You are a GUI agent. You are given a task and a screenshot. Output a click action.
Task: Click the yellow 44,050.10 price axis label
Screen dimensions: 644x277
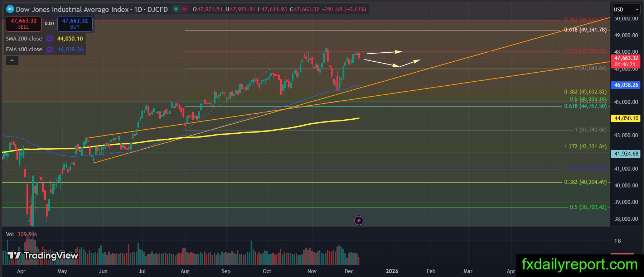click(626, 118)
